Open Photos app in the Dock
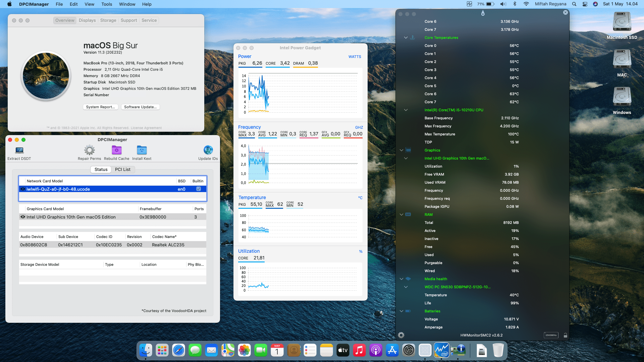This screenshot has height=362, width=644. pyautogui.click(x=244, y=350)
